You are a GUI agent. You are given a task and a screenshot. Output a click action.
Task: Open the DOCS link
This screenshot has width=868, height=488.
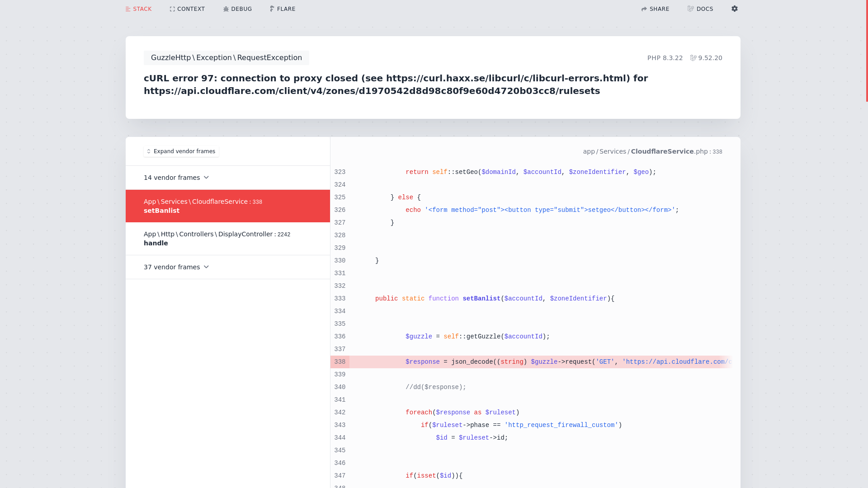[700, 9]
